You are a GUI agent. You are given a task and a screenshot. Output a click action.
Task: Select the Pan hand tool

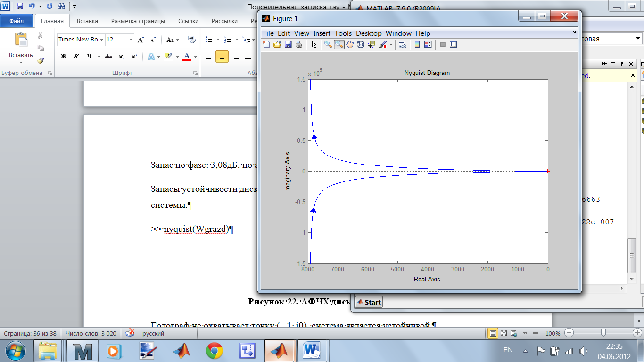pos(350,45)
